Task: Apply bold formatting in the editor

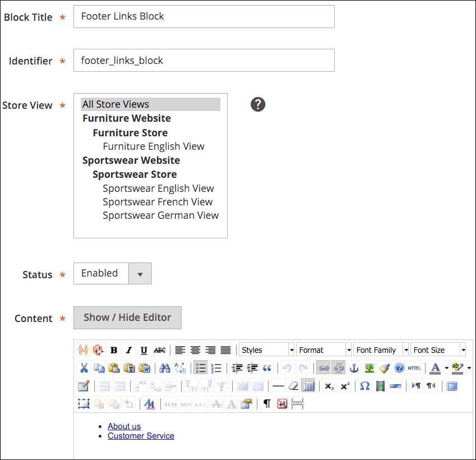Action: pos(114,349)
